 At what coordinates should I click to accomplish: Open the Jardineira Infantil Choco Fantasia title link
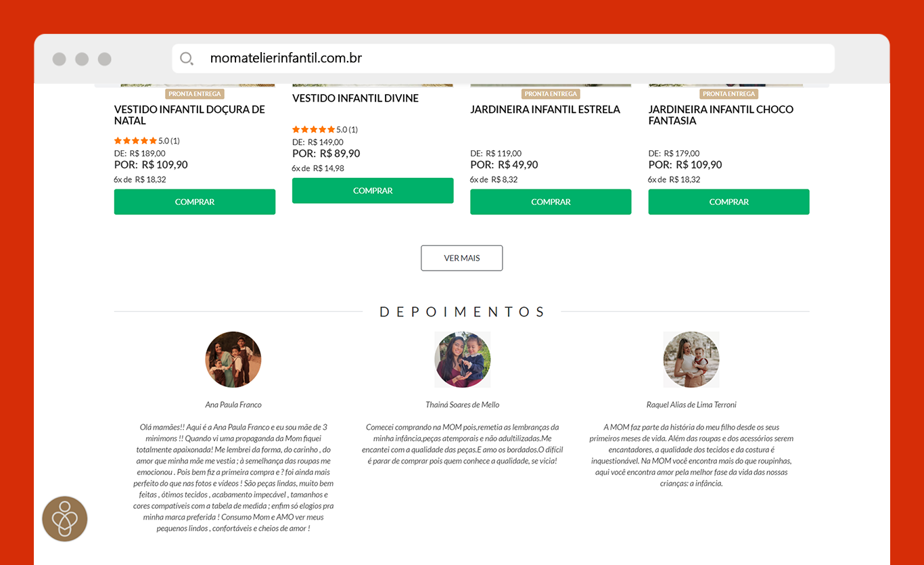point(721,115)
